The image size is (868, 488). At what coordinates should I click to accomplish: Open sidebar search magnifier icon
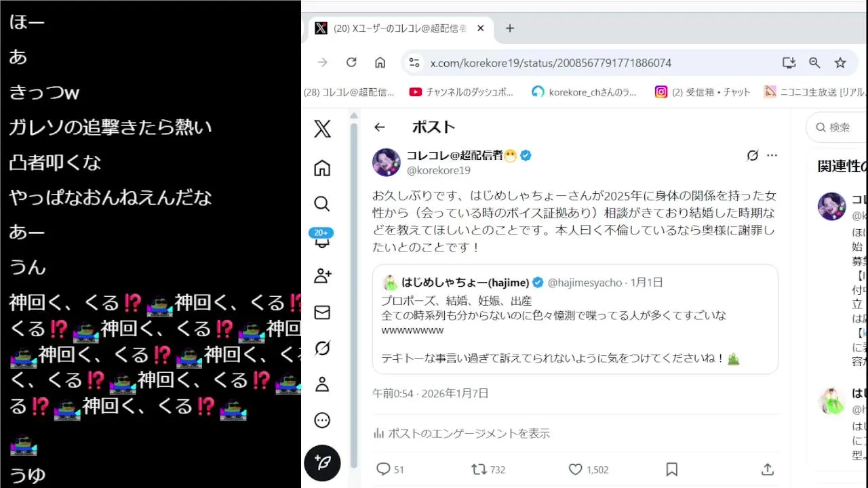click(x=322, y=204)
